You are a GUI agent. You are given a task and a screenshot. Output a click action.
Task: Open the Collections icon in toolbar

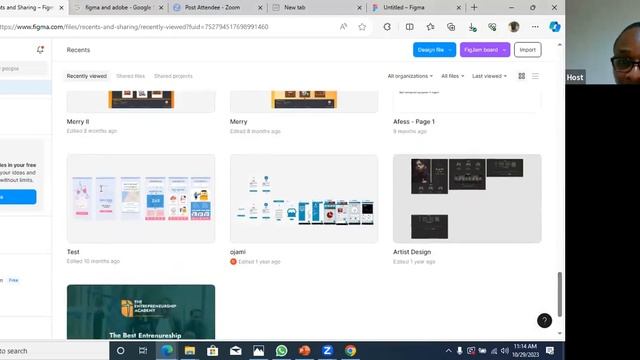pyautogui.click(x=451, y=27)
